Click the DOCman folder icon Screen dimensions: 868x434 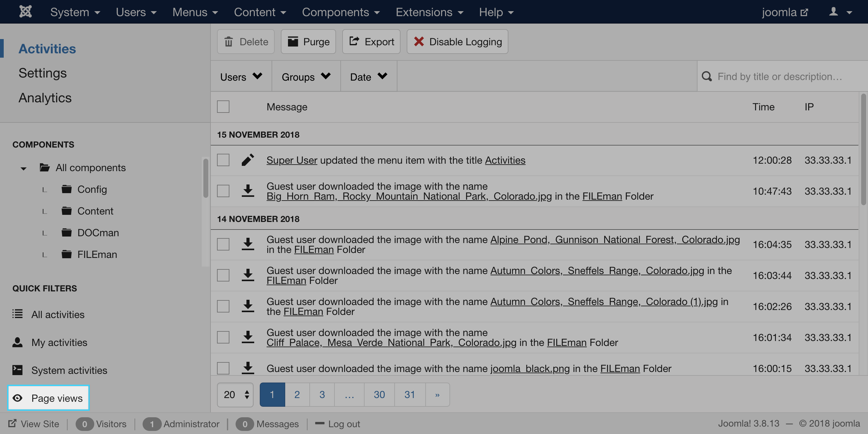(67, 232)
